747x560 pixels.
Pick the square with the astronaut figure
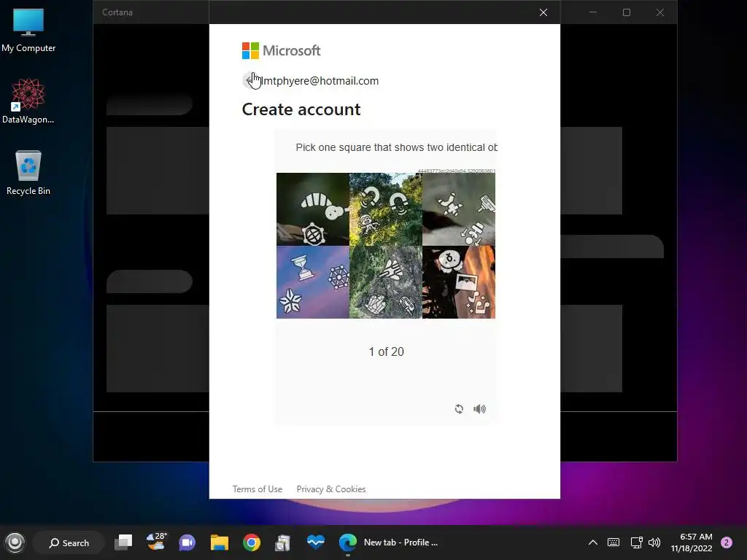point(459,209)
